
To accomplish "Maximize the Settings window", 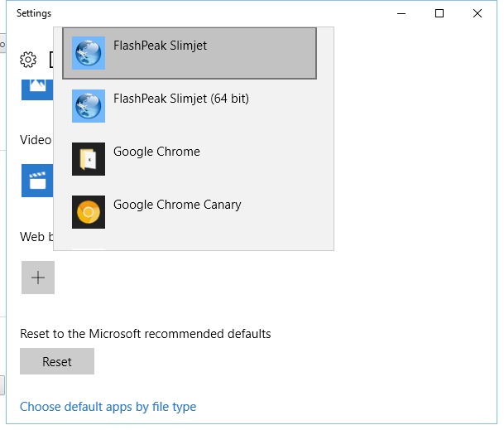I will pos(439,13).
